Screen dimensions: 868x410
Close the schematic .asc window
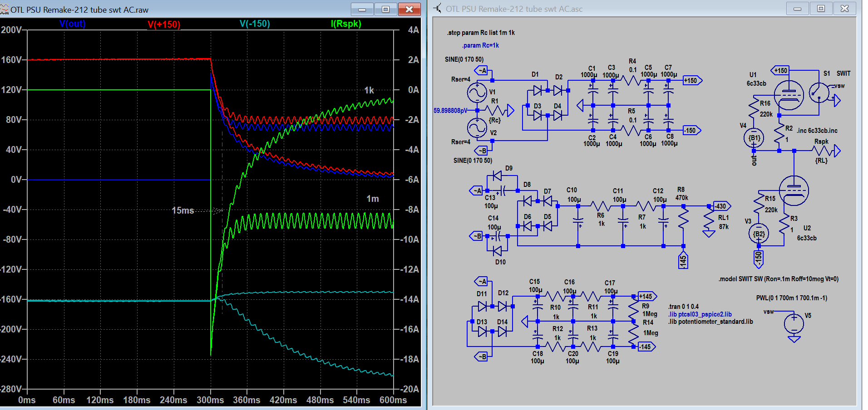(x=844, y=8)
